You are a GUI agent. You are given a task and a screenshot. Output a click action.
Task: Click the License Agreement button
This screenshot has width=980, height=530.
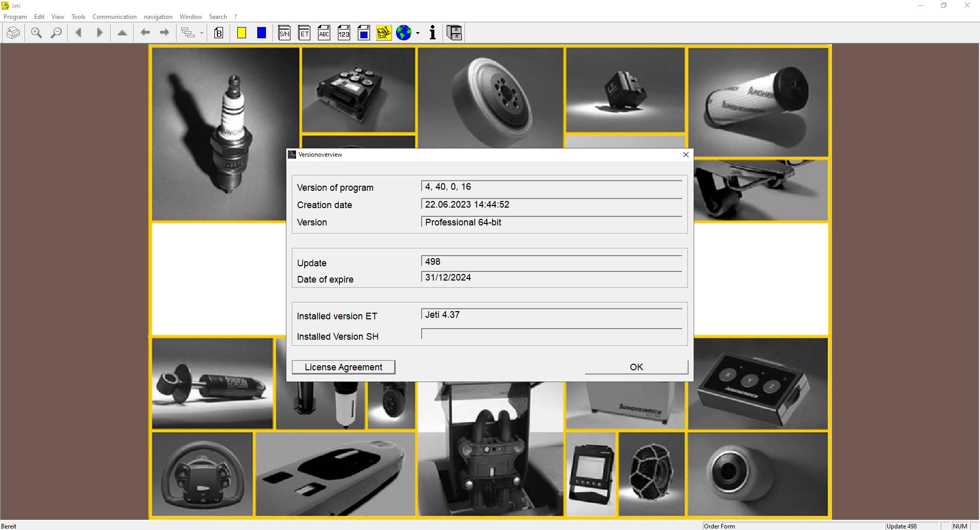pos(344,367)
